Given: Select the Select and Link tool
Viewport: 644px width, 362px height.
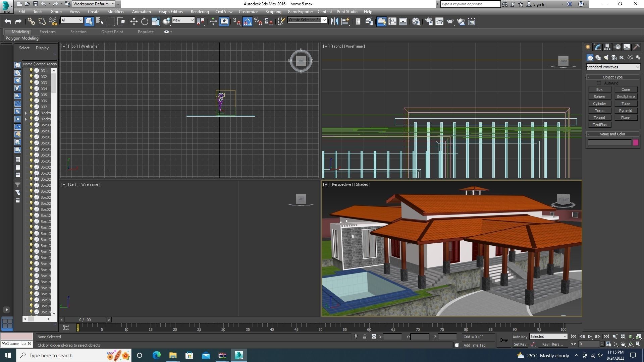Looking at the screenshot, I should pyautogui.click(x=31, y=21).
